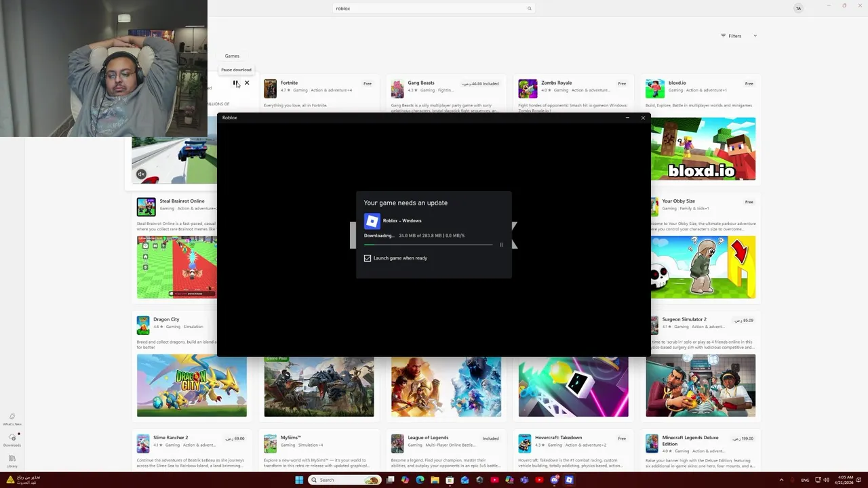Open Downloads in the store sidebar
The width and height of the screenshot is (868, 488).
12,440
